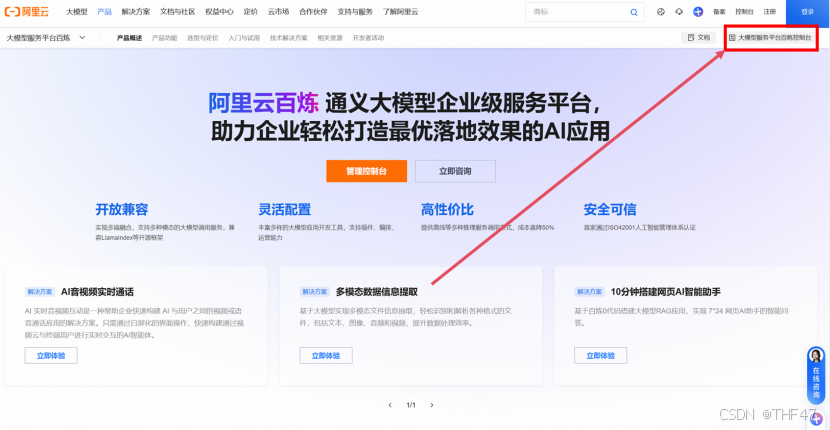
Task: Click the 大模型服务平台百炼控制台 console icon
Action: click(x=732, y=38)
